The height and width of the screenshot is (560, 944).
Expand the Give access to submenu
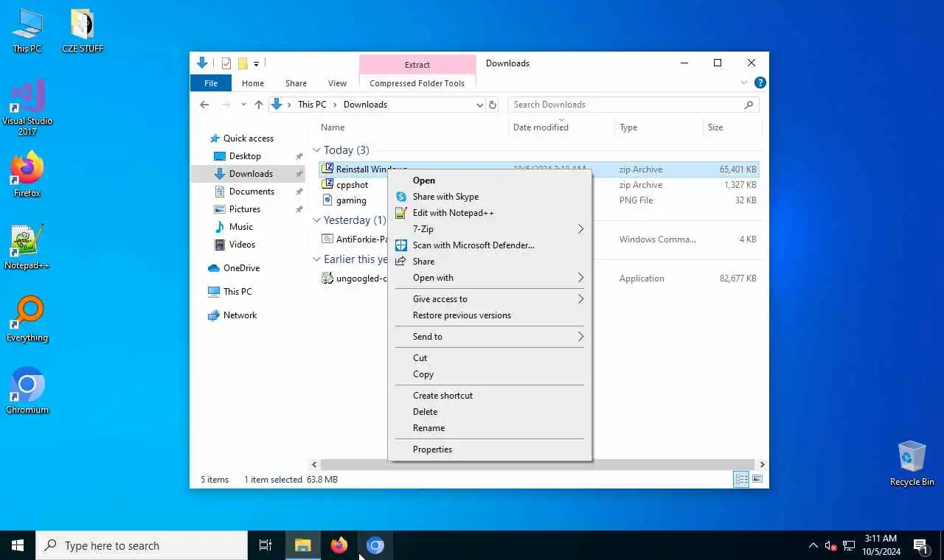490,299
